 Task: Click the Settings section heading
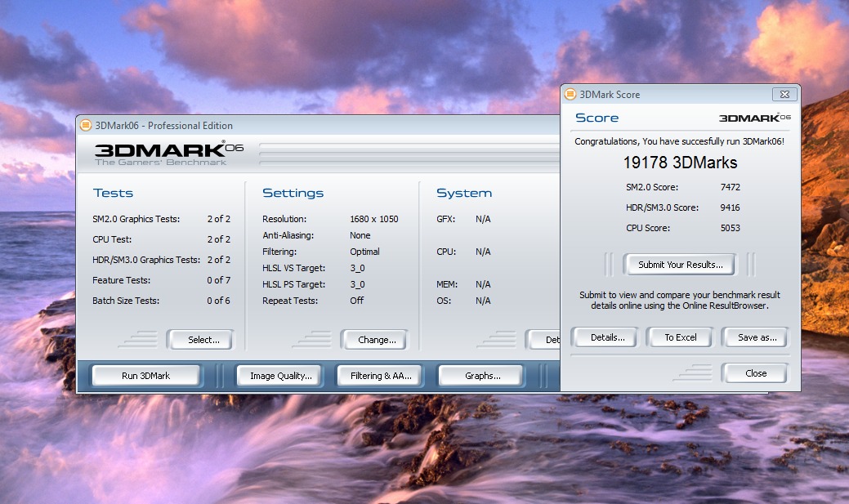pos(293,194)
